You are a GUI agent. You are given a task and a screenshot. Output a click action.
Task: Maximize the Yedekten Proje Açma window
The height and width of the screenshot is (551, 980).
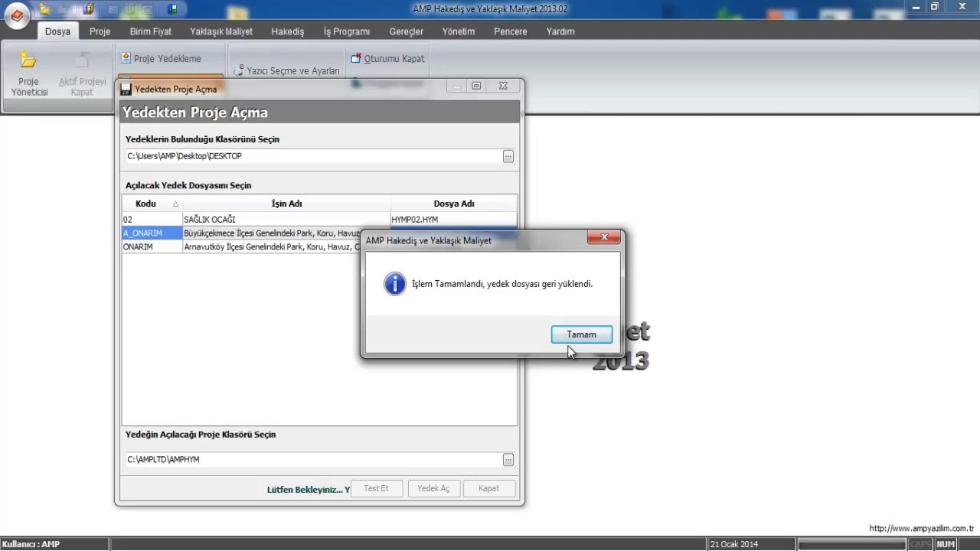click(476, 86)
